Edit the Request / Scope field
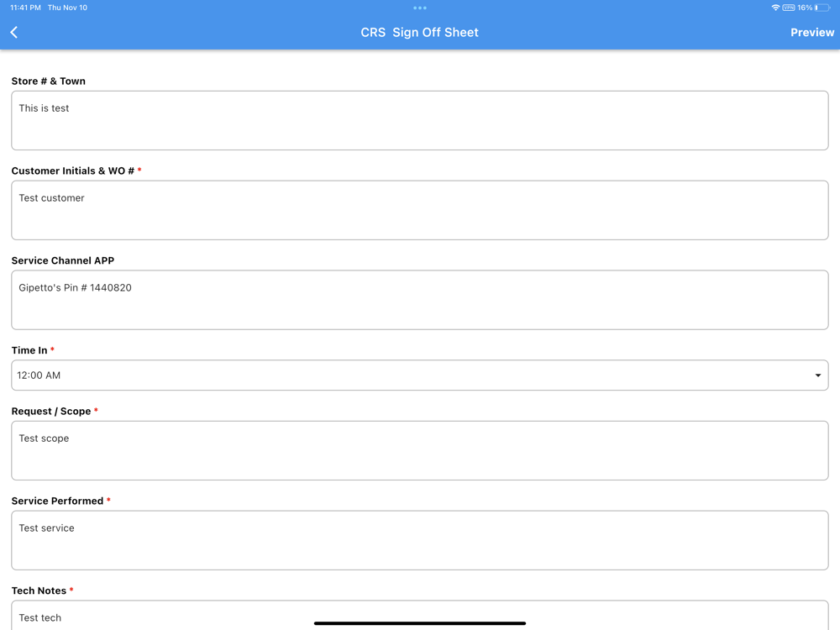The height and width of the screenshot is (630, 840). [x=420, y=450]
